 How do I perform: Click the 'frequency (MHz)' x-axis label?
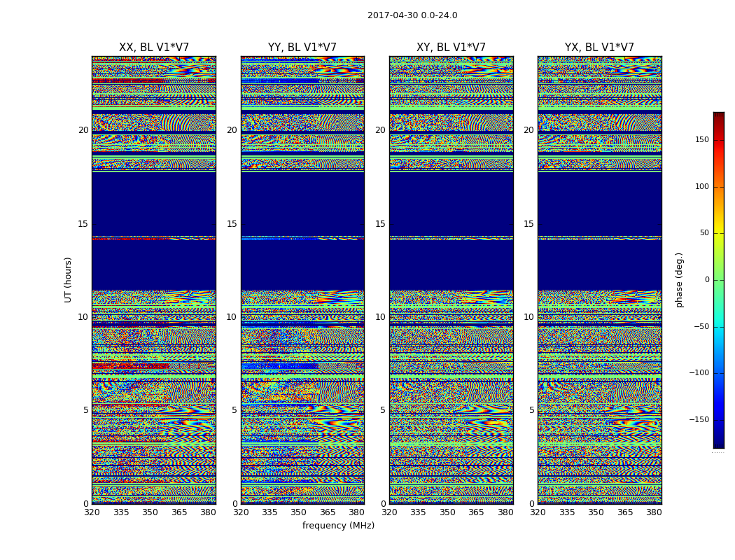pyautogui.click(x=338, y=526)
